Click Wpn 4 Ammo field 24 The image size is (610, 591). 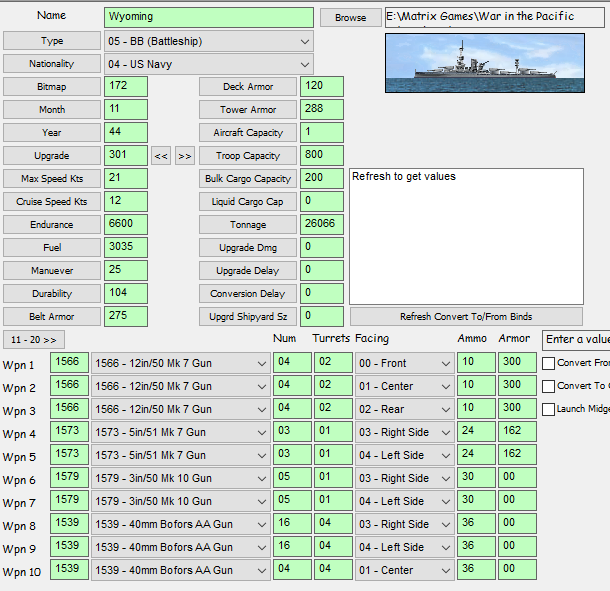476,431
